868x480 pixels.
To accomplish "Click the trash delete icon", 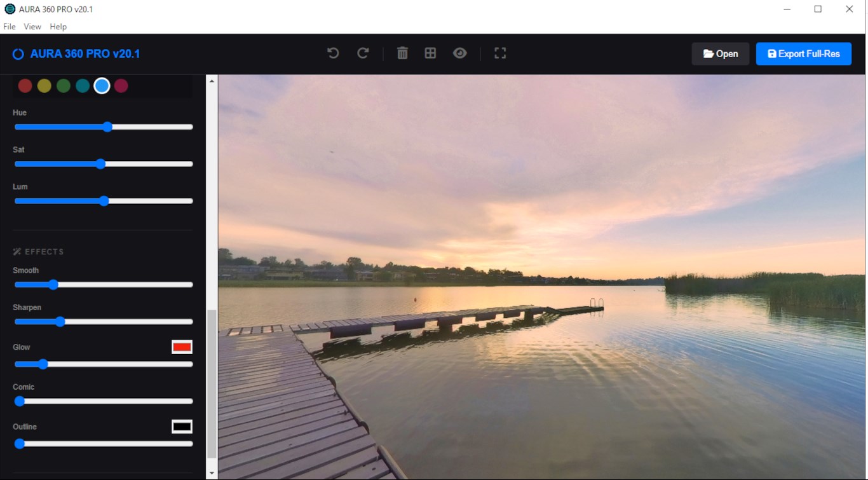I will tap(402, 53).
